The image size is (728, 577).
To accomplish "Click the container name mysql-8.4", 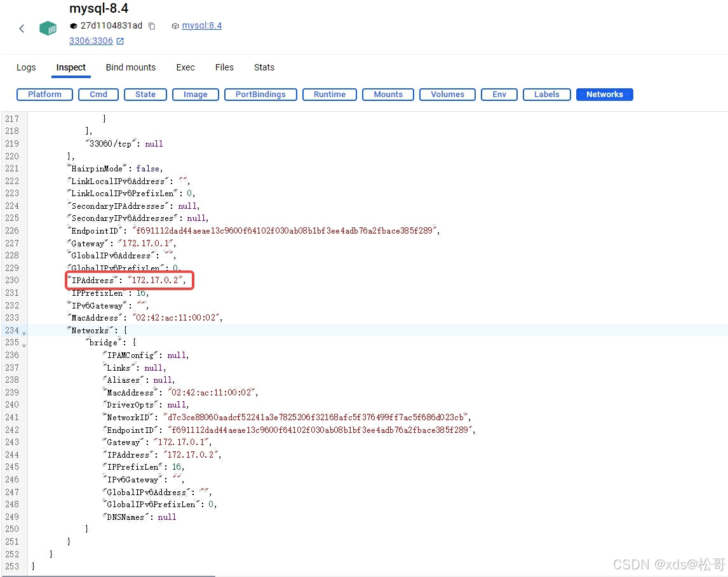I will 98,8.
